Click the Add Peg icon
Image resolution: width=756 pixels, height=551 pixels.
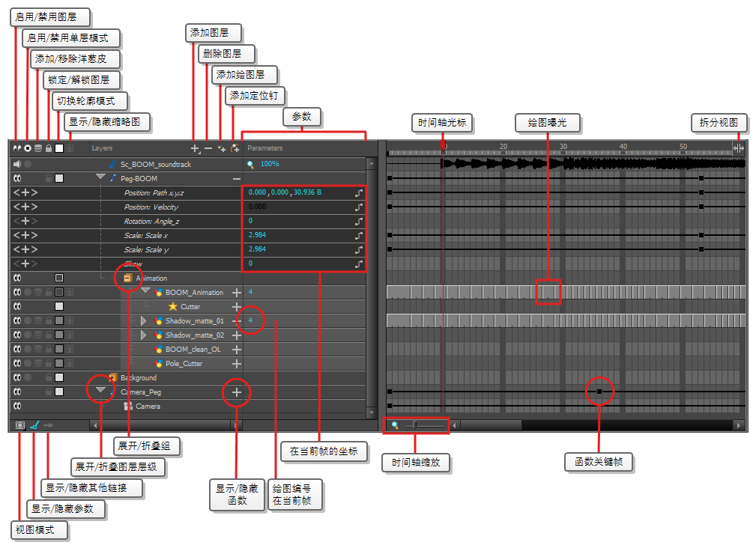tap(235, 148)
